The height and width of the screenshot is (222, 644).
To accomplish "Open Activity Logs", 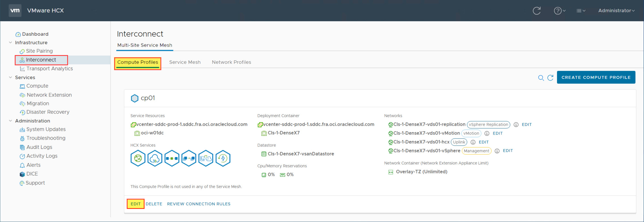I will 42,156.
